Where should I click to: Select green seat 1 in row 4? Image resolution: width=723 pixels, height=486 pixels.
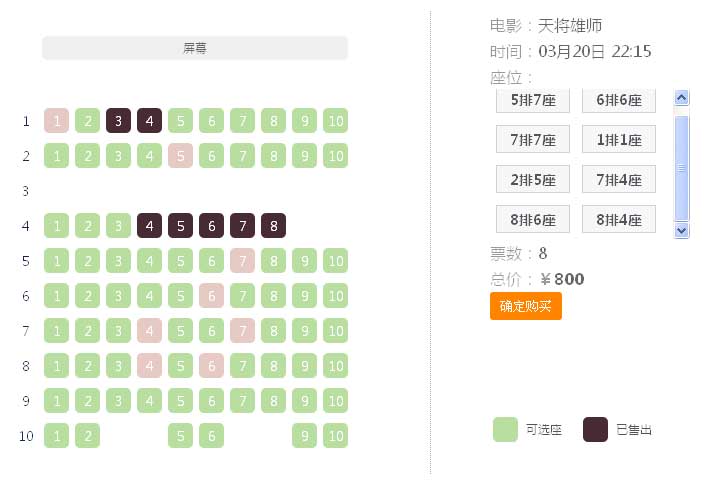(56, 226)
